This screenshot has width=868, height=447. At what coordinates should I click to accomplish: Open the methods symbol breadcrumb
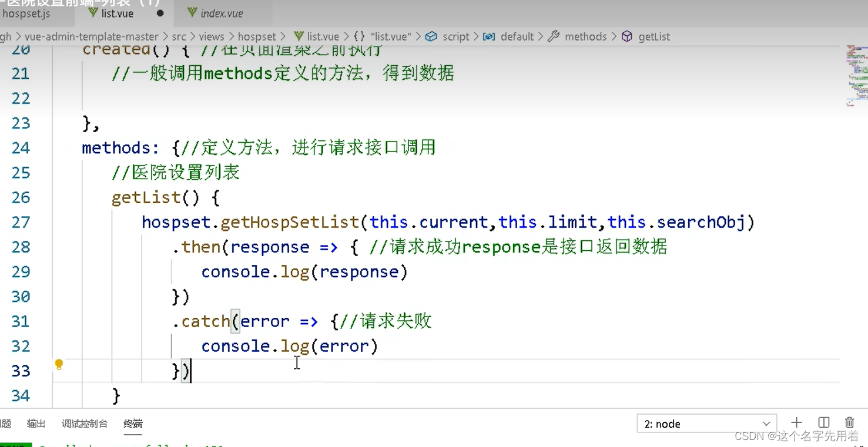coord(585,36)
